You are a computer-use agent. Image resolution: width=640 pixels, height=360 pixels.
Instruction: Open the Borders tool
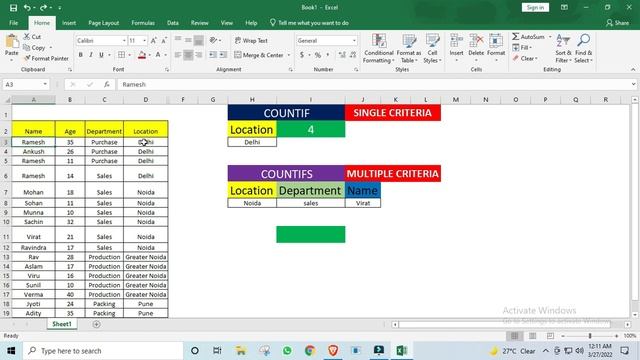pos(122,55)
